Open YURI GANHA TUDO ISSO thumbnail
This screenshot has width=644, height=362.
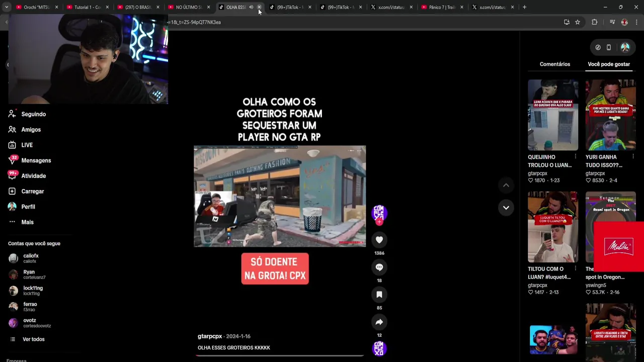coord(610,115)
